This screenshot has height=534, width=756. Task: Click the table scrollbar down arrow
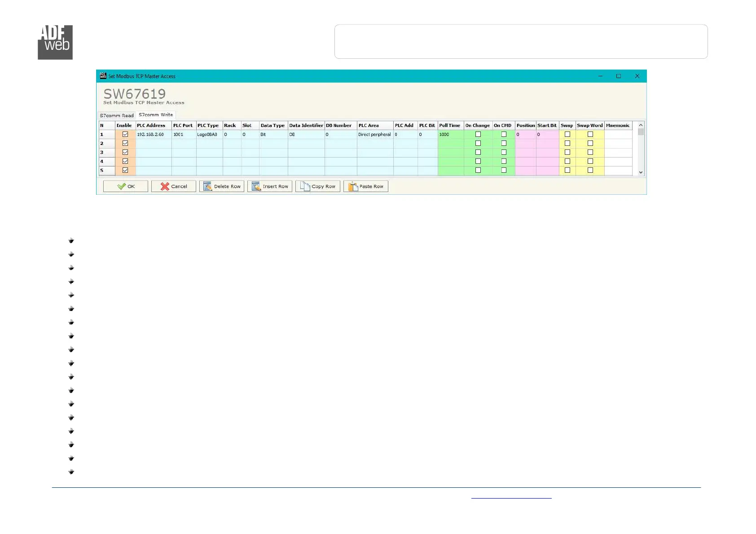click(641, 172)
